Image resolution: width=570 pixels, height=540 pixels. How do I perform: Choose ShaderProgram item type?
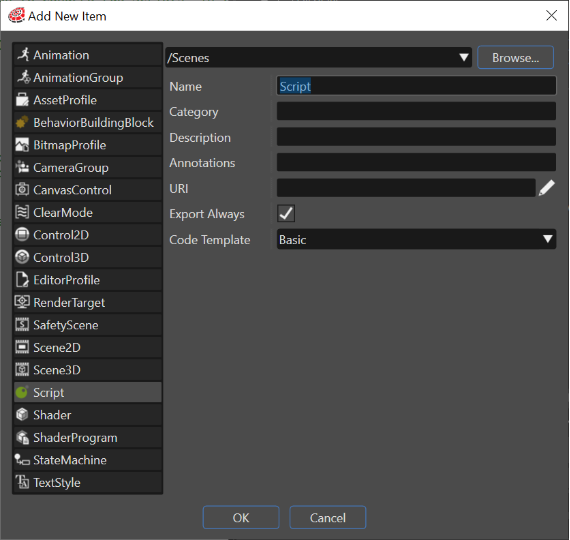click(88, 437)
